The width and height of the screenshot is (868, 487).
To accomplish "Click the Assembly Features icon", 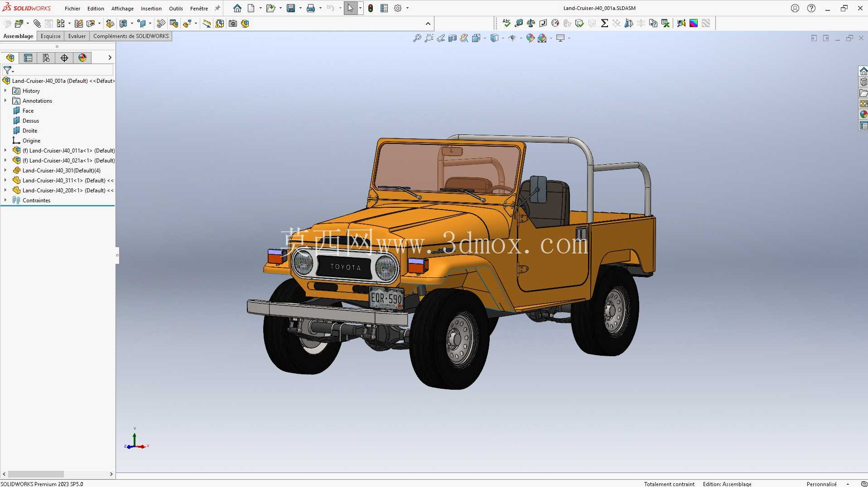I will point(123,24).
